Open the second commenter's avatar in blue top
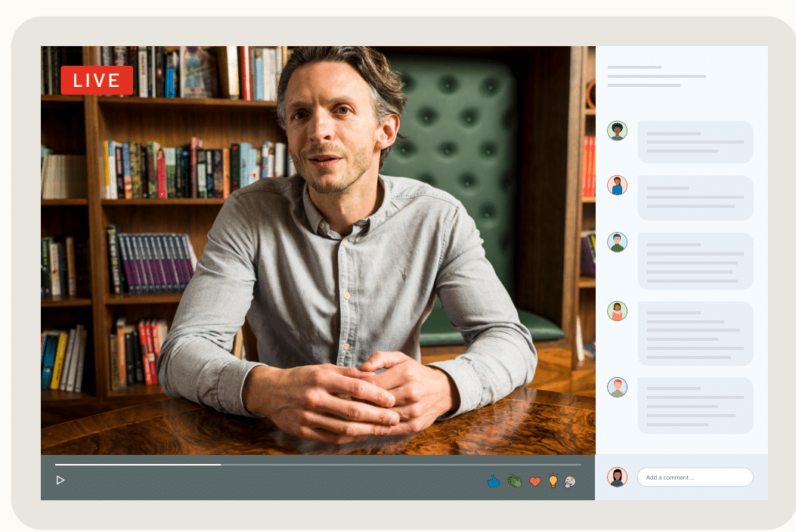The image size is (796, 532). [x=618, y=185]
